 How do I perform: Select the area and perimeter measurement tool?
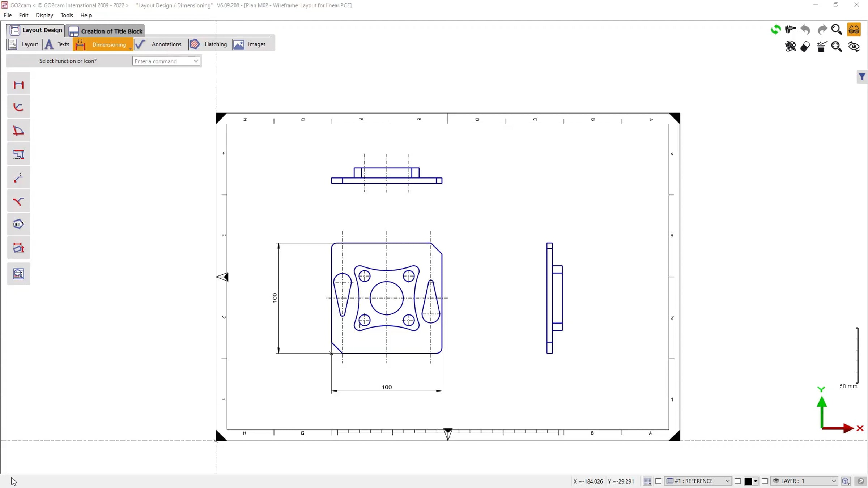tap(18, 224)
